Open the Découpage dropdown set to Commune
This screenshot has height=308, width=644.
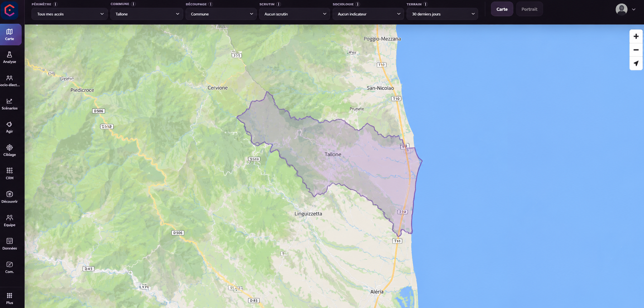click(x=221, y=14)
